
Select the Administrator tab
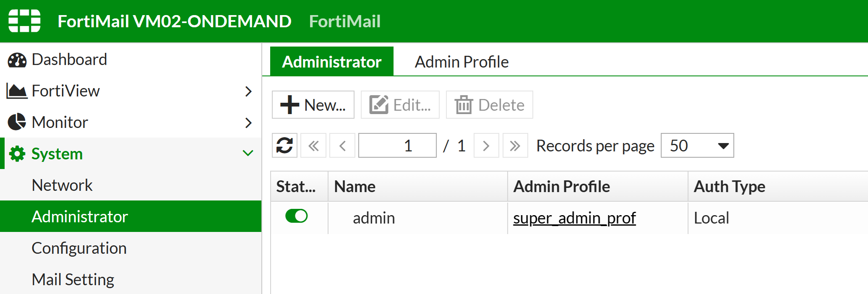coord(331,62)
